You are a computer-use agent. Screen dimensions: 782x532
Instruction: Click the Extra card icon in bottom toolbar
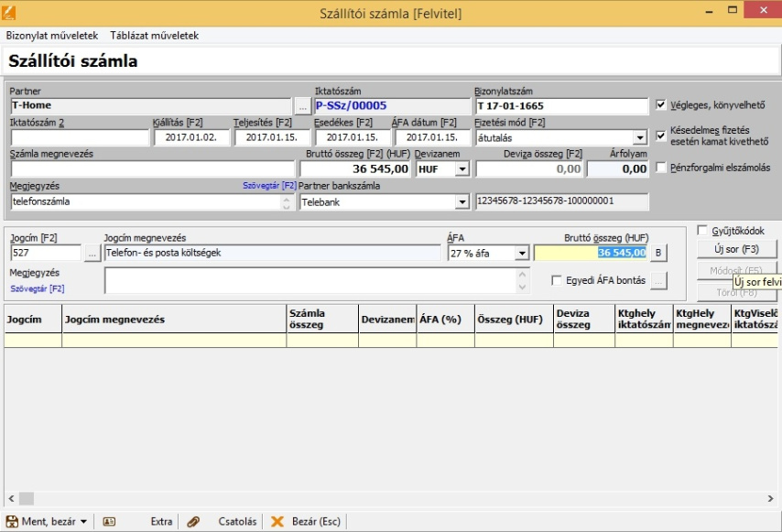(109, 521)
